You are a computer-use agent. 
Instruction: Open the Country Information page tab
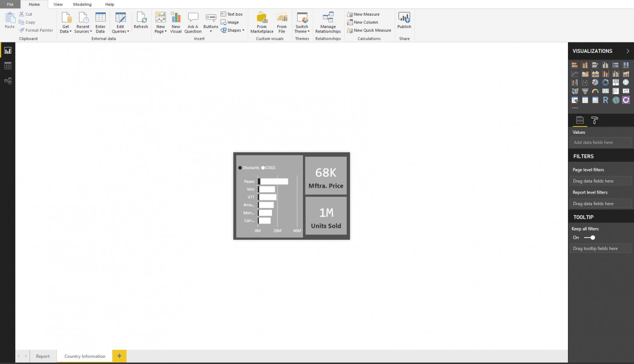(84, 356)
